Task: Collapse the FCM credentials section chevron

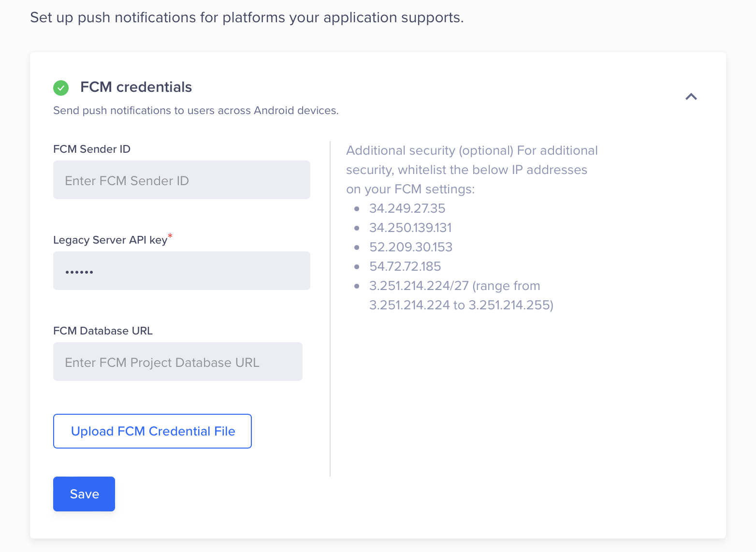Action: (x=691, y=97)
